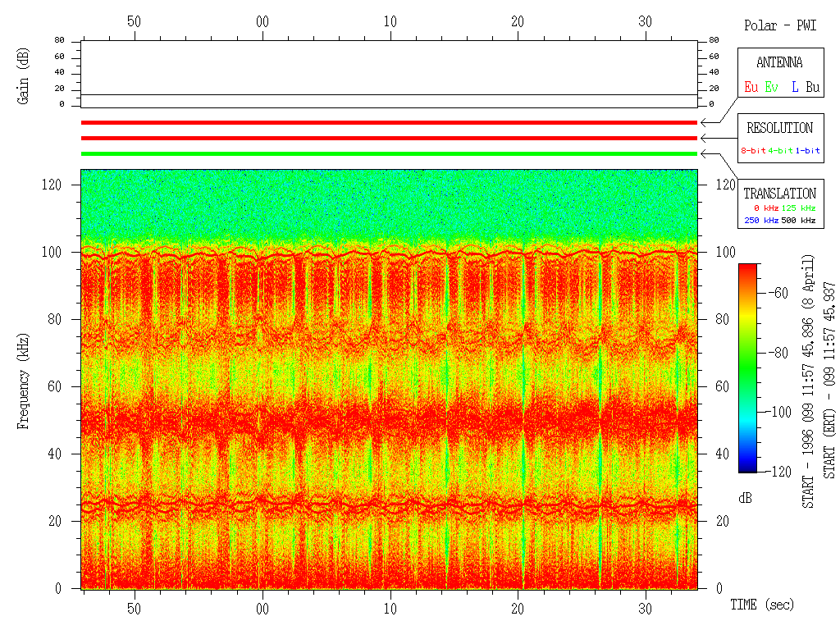The image size is (840, 630).
Task: Click the "TIME (sec)" axis label
Action: (762, 605)
